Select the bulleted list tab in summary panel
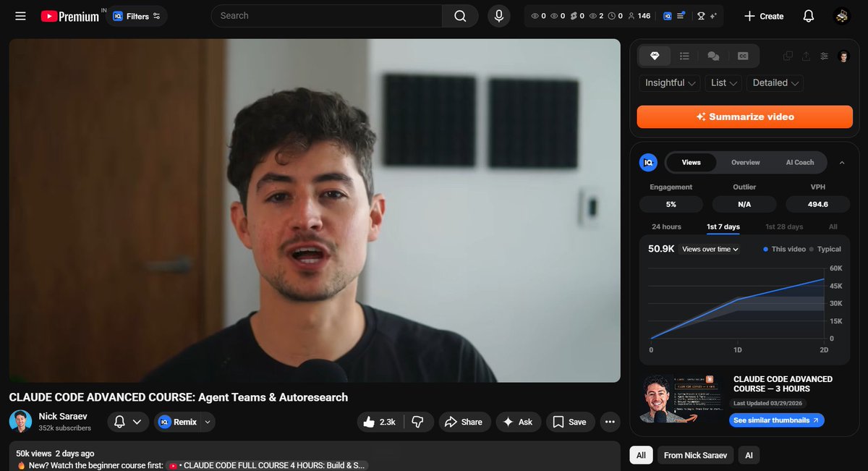This screenshot has width=868, height=471. (684, 56)
